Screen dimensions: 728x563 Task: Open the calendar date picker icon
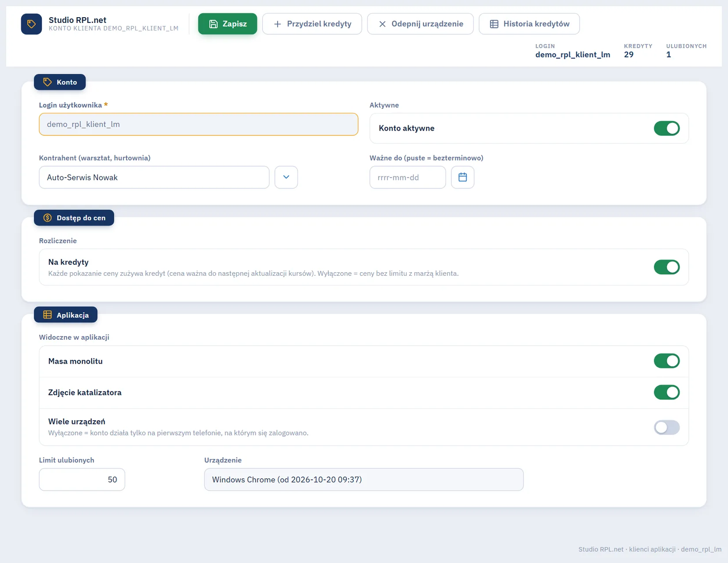pos(462,177)
